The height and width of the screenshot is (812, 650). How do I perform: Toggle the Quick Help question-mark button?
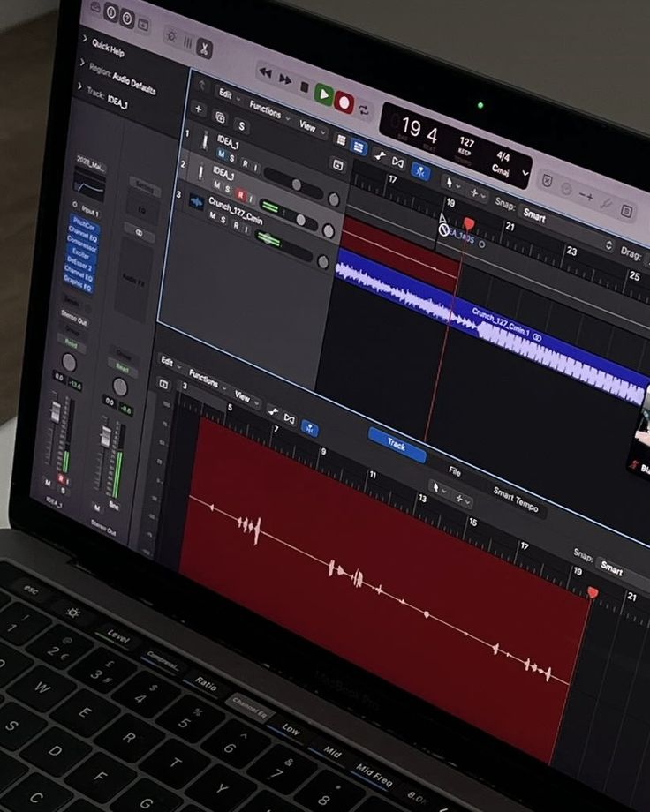[127, 19]
